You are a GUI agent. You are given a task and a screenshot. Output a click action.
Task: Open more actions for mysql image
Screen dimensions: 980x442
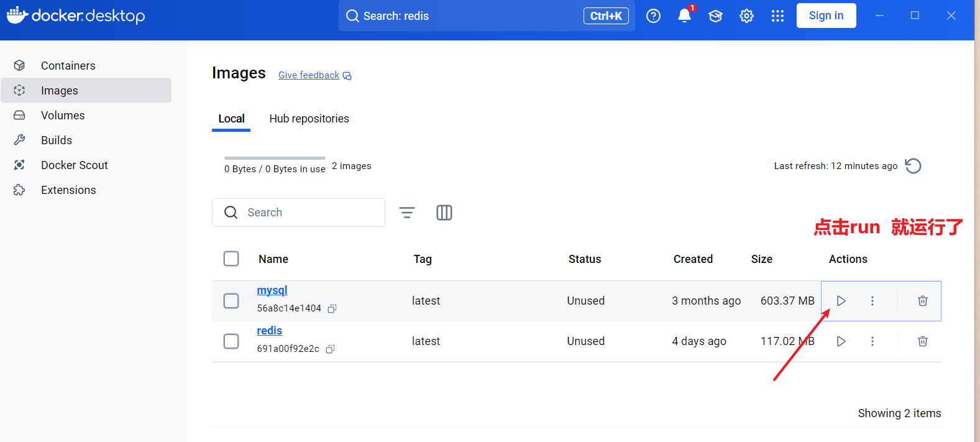pyautogui.click(x=872, y=301)
